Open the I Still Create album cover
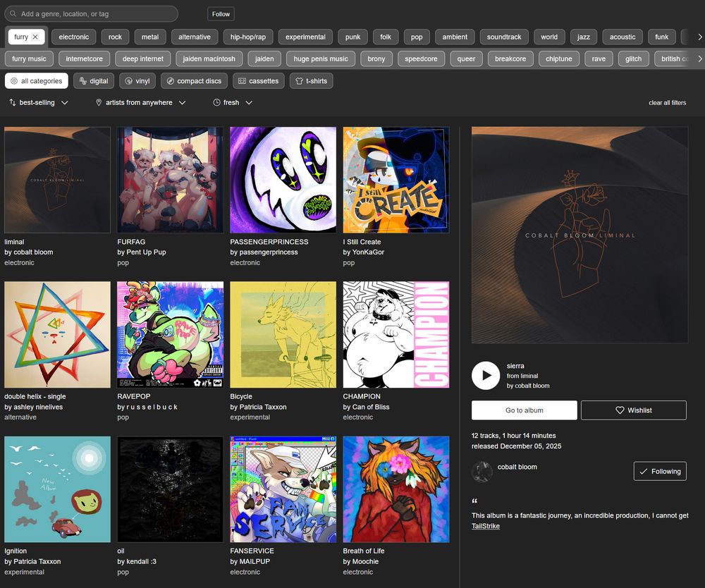Image resolution: width=705 pixels, height=588 pixels. 396,180
